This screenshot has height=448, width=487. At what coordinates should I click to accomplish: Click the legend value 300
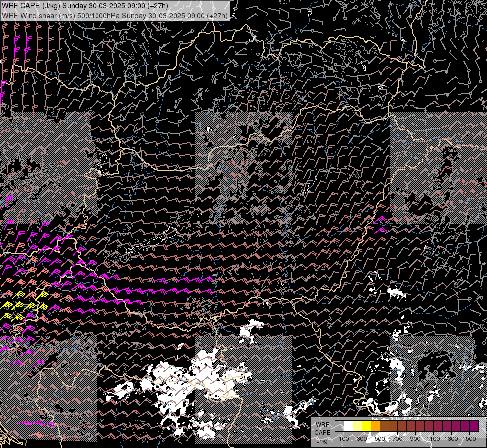[362, 439]
